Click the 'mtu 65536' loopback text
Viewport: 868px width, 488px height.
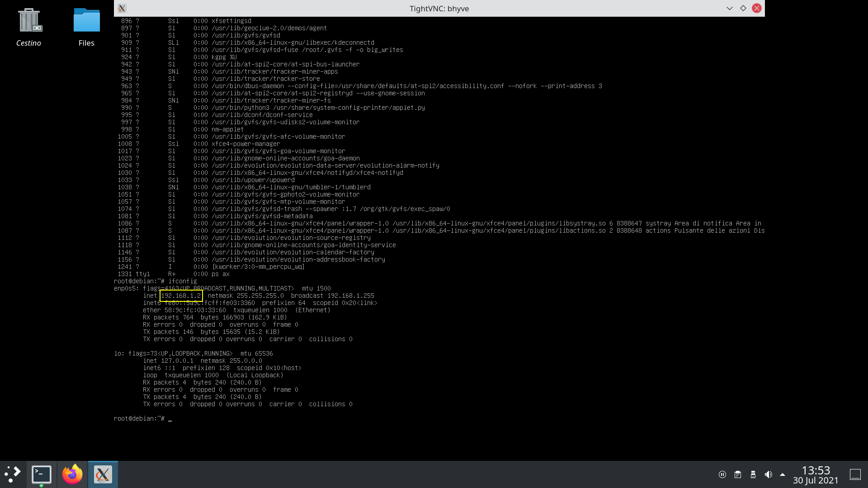pyautogui.click(x=257, y=353)
